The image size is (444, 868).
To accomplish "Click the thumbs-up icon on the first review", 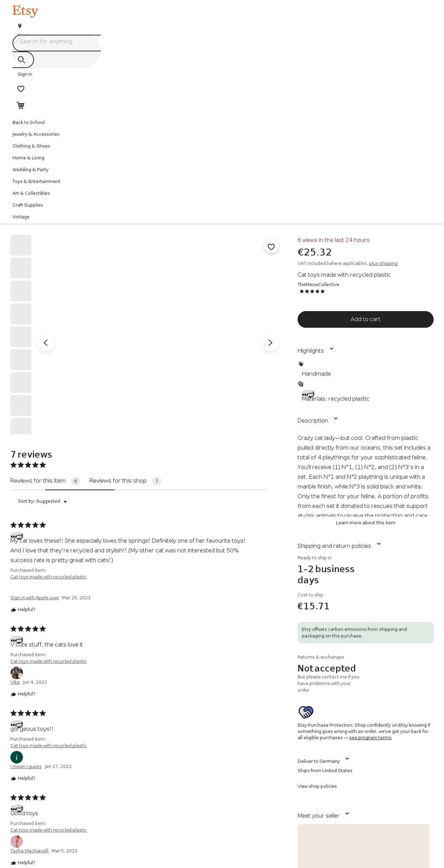I will (13, 610).
